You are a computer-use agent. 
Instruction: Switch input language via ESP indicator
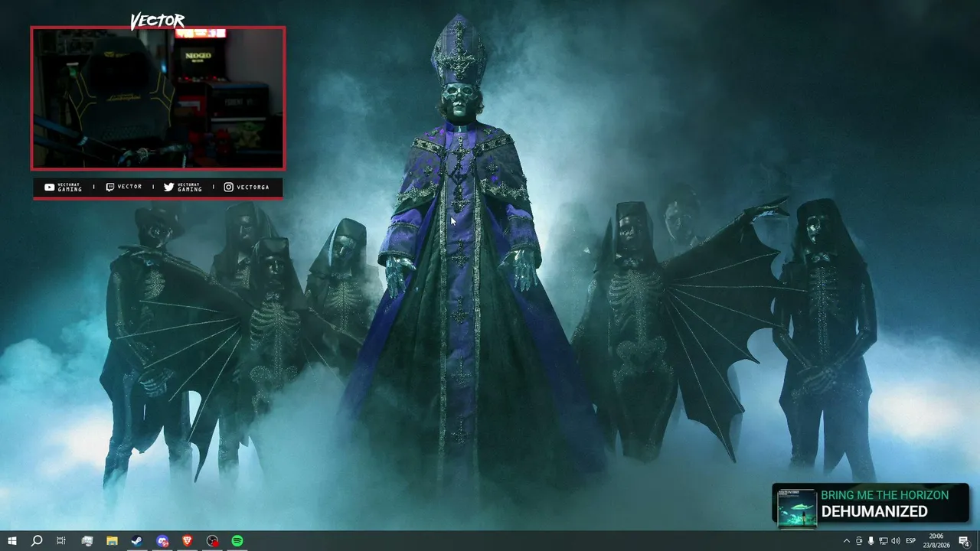(x=911, y=541)
